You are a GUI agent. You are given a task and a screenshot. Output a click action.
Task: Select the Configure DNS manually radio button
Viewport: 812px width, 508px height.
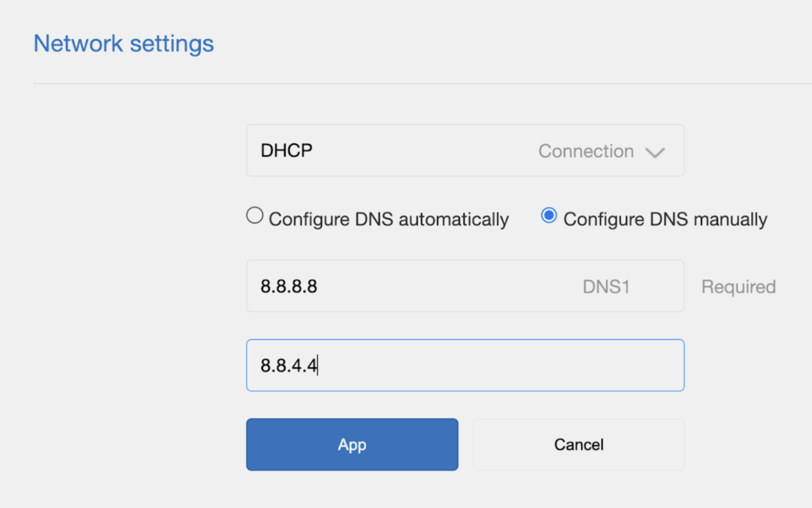[x=549, y=216]
